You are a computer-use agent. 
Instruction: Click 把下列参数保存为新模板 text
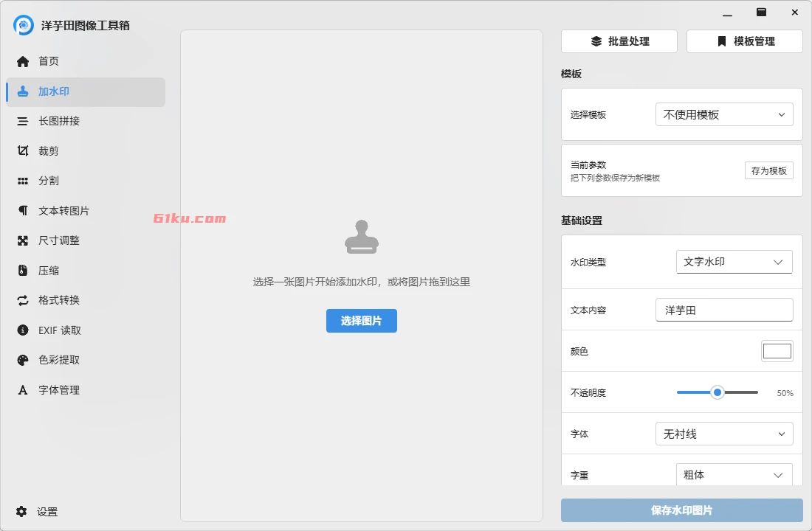click(615, 178)
